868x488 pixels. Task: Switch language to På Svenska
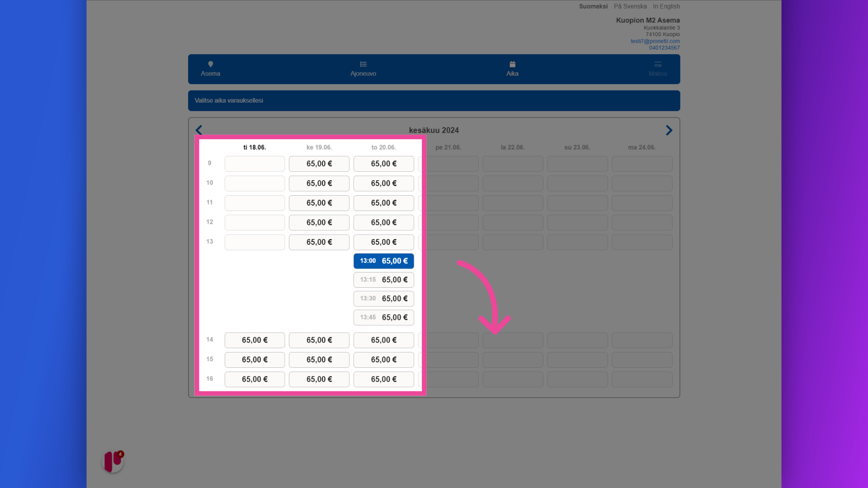(x=630, y=6)
